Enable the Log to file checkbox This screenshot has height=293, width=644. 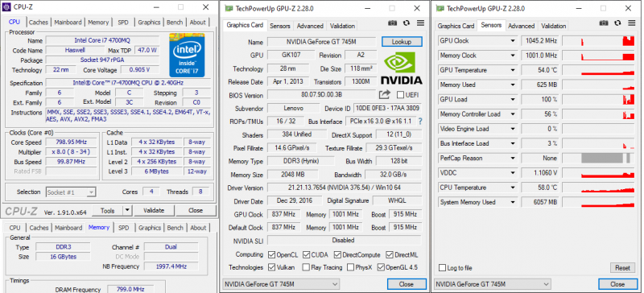click(x=442, y=268)
